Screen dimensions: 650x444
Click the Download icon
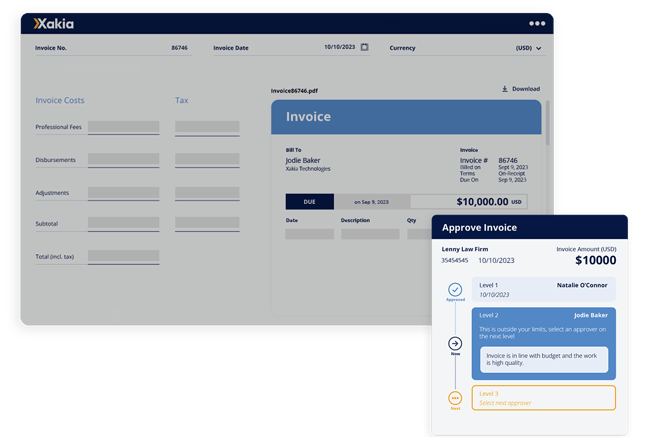(x=504, y=89)
